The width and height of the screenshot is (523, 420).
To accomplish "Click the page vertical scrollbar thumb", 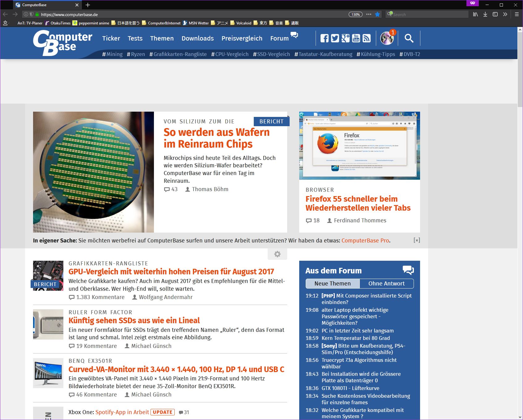I will pos(520,70).
